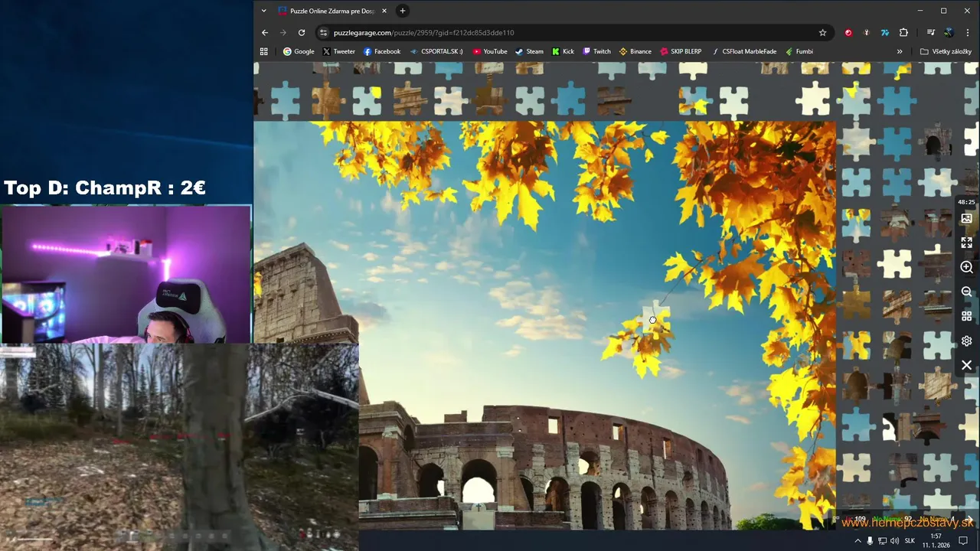Zoom in the puzzle board
The image size is (980, 551).
tap(966, 267)
